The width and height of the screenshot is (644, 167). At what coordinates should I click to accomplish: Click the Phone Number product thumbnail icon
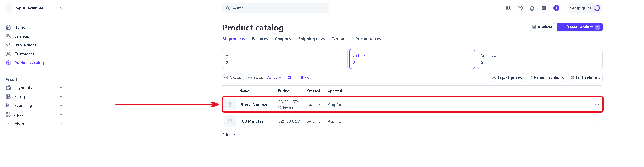pos(230,105)
